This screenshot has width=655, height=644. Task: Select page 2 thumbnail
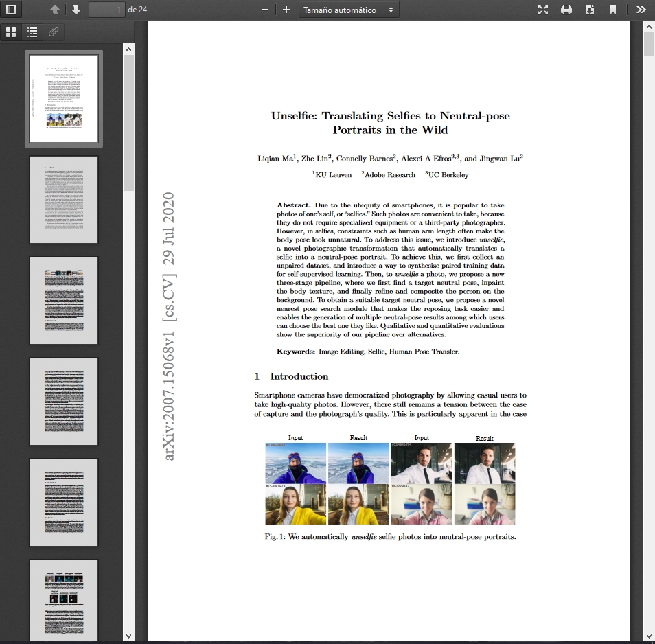point(64,200)
